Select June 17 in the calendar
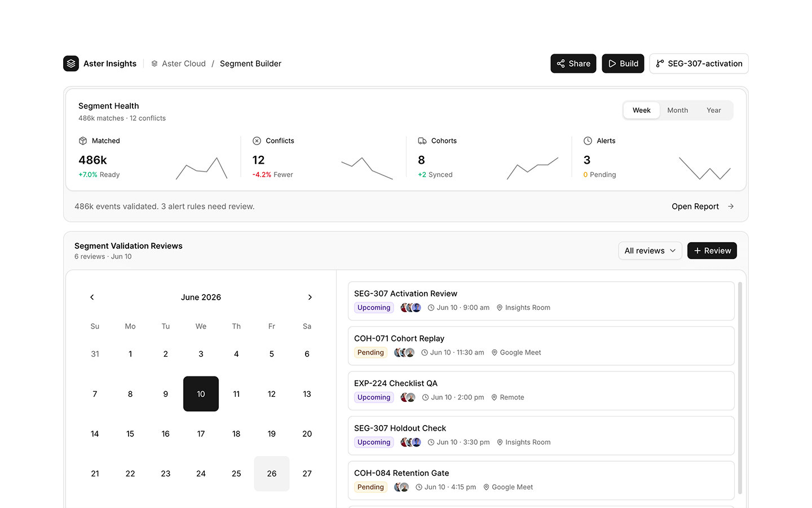The height and width of the screenshot is (508, 812). pos(201,434)
